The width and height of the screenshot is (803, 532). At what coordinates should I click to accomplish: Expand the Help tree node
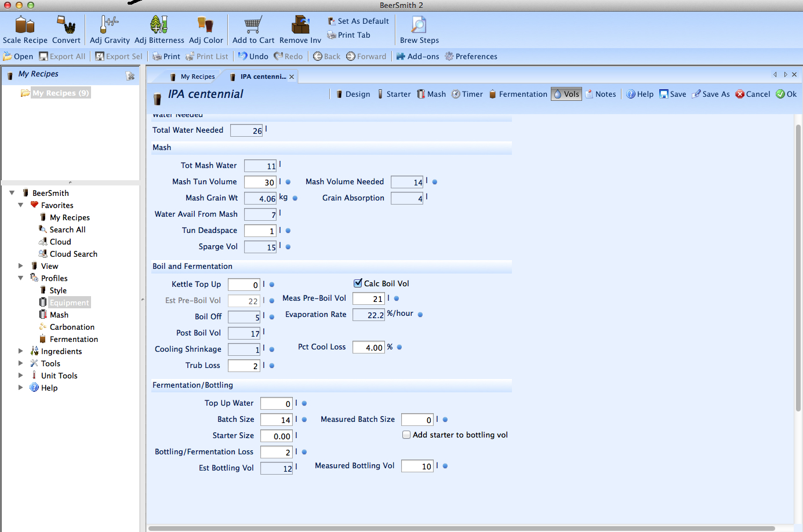click(21, 388)
